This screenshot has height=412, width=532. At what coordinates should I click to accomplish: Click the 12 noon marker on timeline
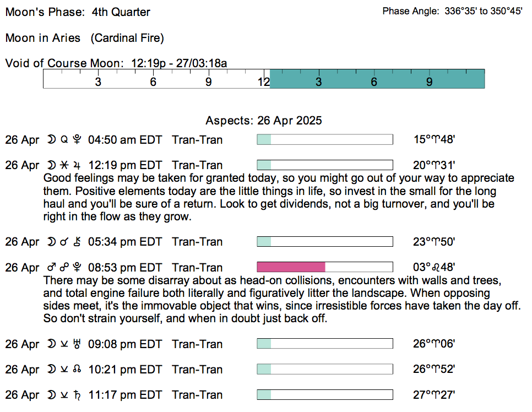coord(263,82)
